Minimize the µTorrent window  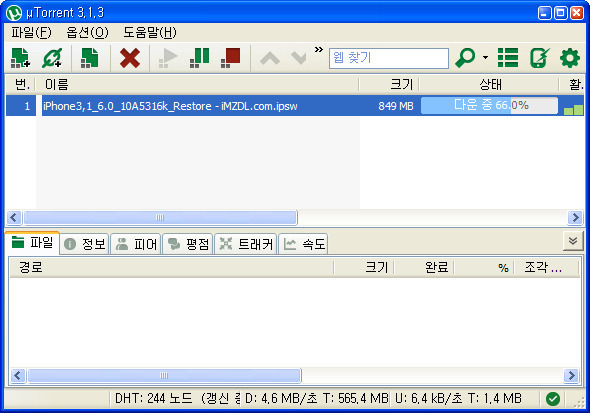click(544, 13)
